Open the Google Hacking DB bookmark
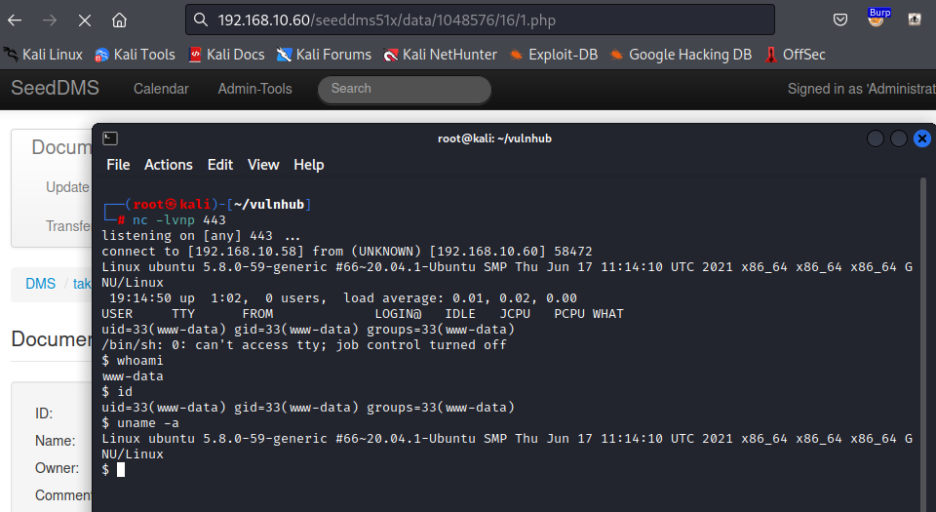 [x=681, y=55]
